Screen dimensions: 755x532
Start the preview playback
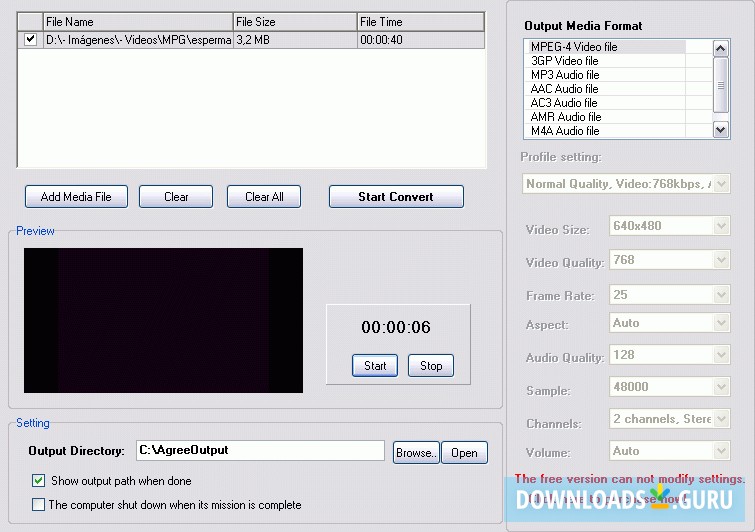[x=375, y=365]
